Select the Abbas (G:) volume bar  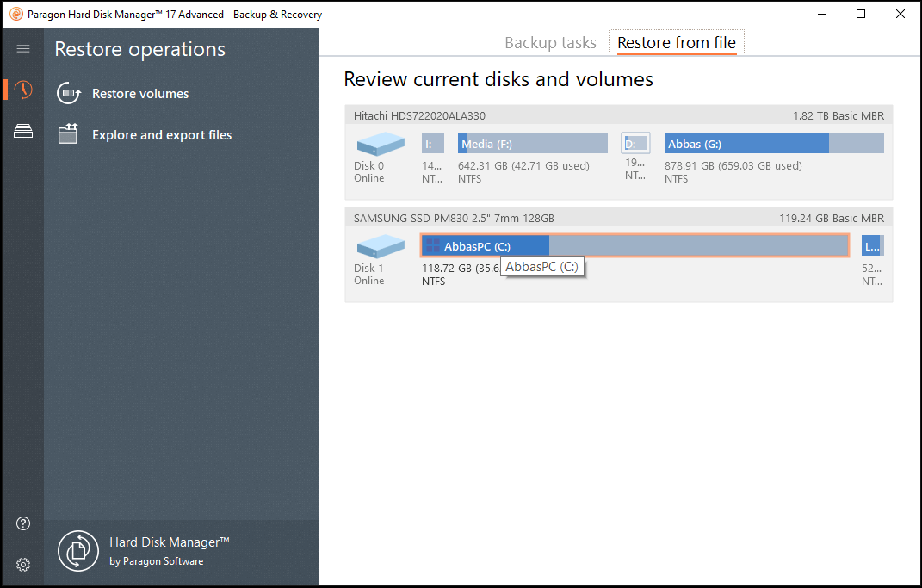(x=774, y=144)
